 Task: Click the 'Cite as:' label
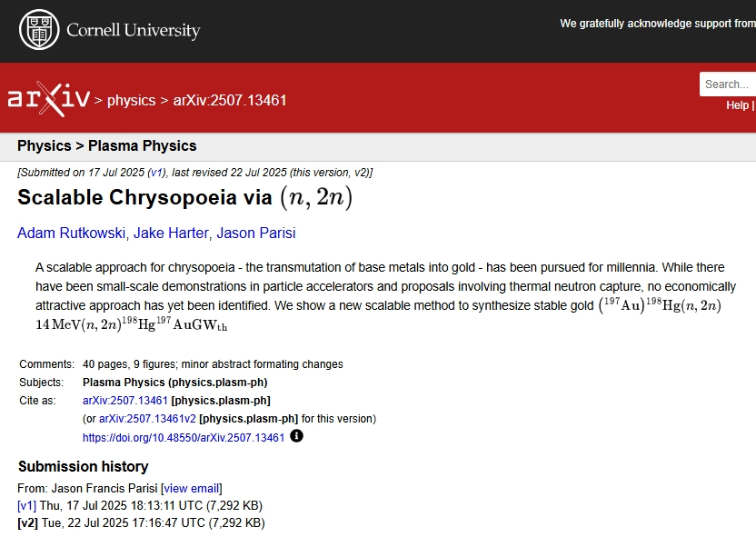click(37, 401)
